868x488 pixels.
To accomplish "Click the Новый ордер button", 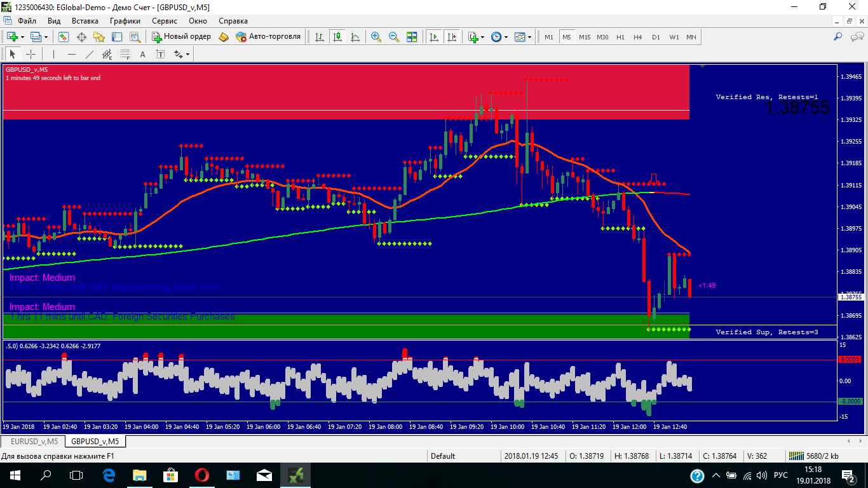I will point(182,37).
